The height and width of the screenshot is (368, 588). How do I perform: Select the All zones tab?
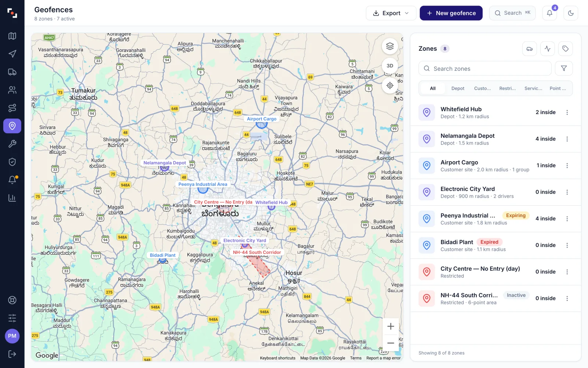(x=433, y=88)
